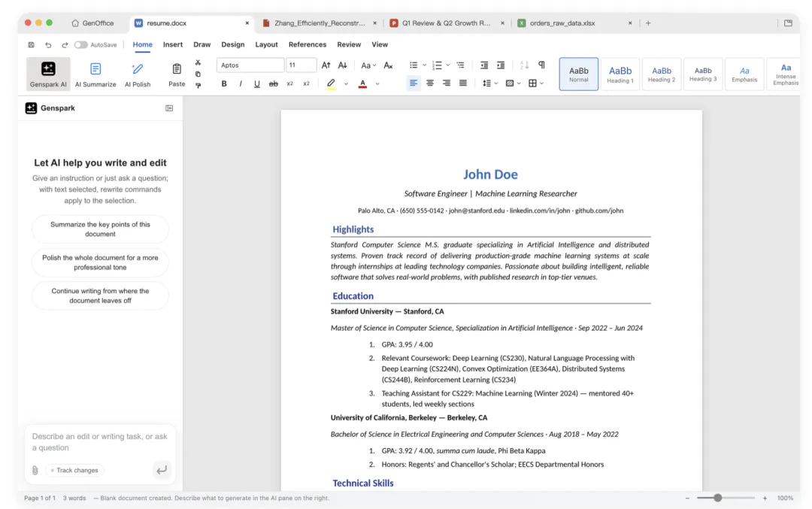Expand the font color dropdown arrow
812x509 pixels.
[x=377, y=83]
